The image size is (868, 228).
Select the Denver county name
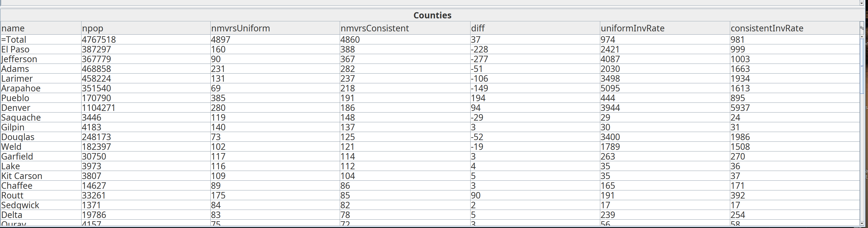(41, 108)
